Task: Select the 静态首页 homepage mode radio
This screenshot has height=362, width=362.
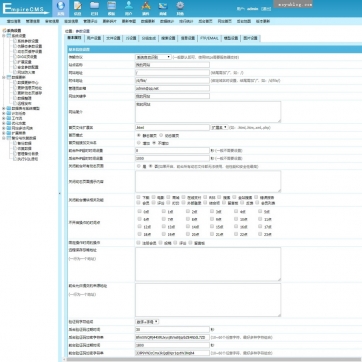Action: 139,135
